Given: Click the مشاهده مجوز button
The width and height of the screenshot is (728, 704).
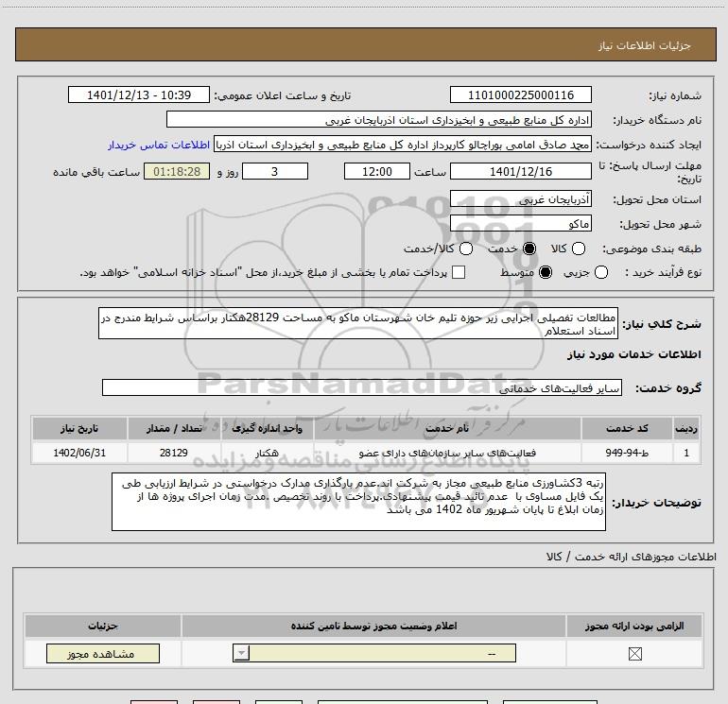Looking at the screenshot, I should (103, 653).
